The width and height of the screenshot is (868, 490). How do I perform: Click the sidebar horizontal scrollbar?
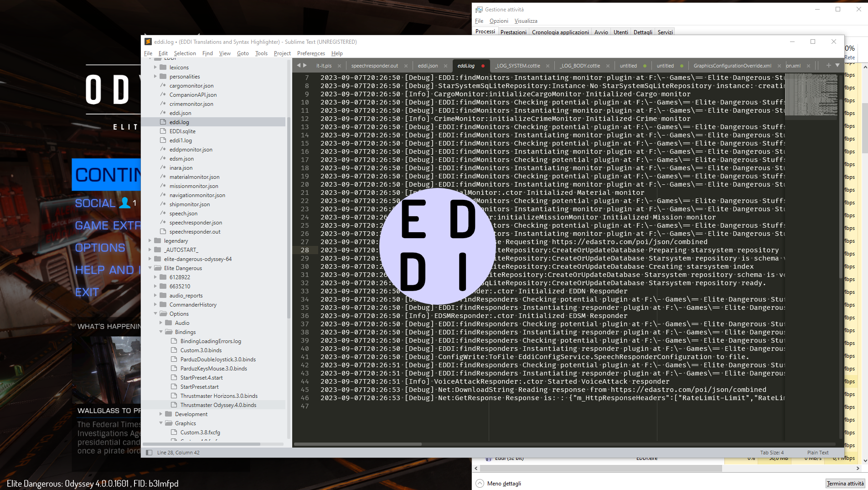point(201,444)
